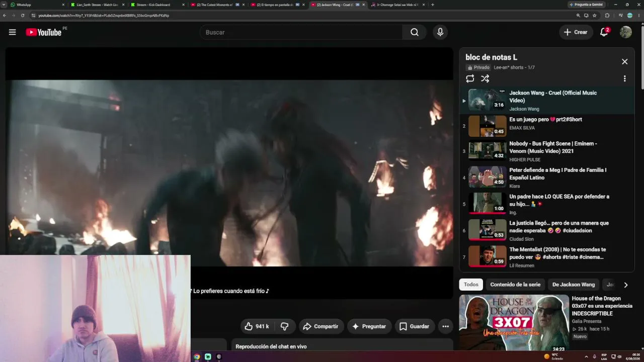The width and height of the screenshot is (644, 362).
Task: Click the Privado privacy badge
Action: (x=478, y=67)
